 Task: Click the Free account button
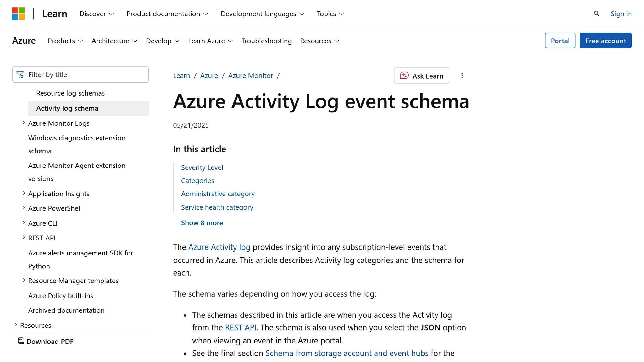pyautogui.click(x=606, y=41)
